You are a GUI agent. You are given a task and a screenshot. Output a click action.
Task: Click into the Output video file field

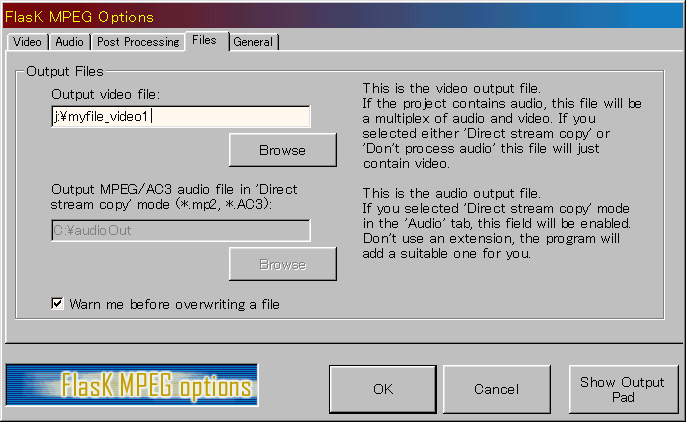point(181,116)
